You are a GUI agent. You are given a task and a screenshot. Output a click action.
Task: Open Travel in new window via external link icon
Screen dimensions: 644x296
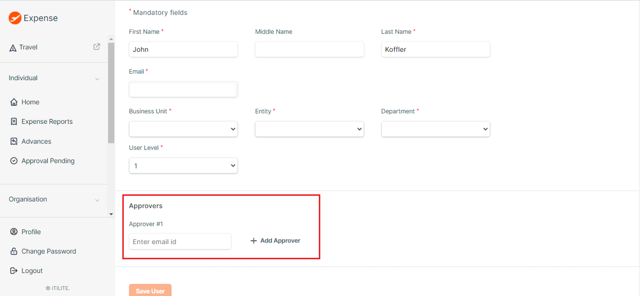pyautogui.click(x=96, y=46)
